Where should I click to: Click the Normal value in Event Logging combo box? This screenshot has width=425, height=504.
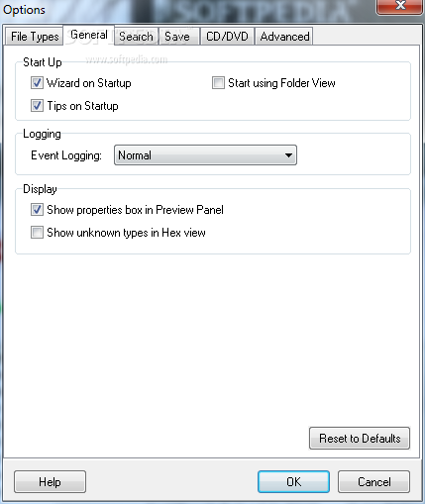coord(135,155)
